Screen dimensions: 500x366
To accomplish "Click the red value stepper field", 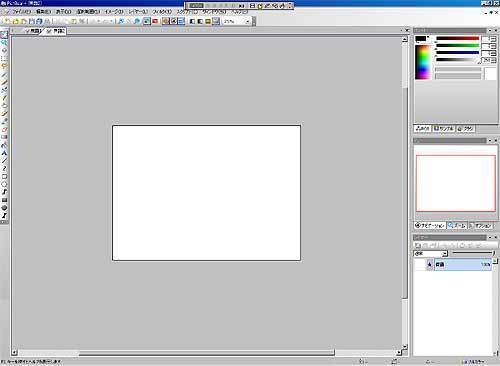I will (489, 39).
